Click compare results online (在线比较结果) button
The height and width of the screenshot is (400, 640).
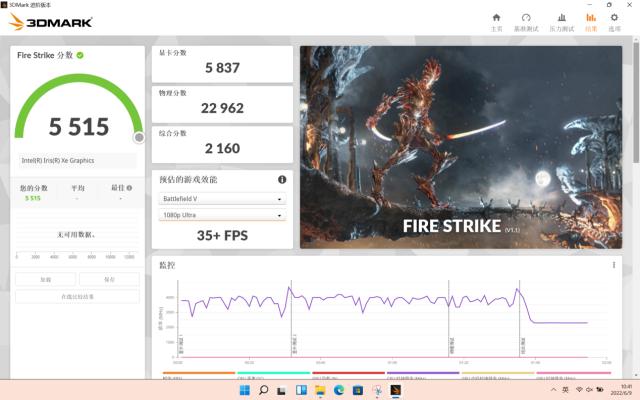(77, 297)
